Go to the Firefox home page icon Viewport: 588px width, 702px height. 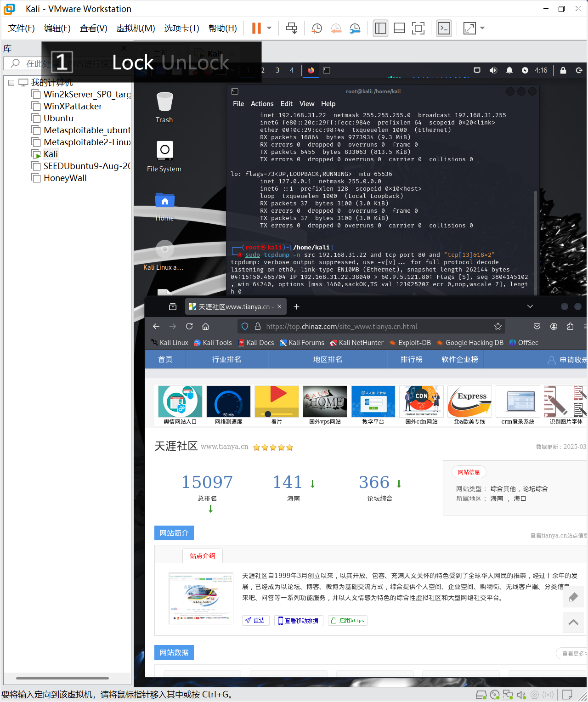pyautogui.click(x=206, y=326)
